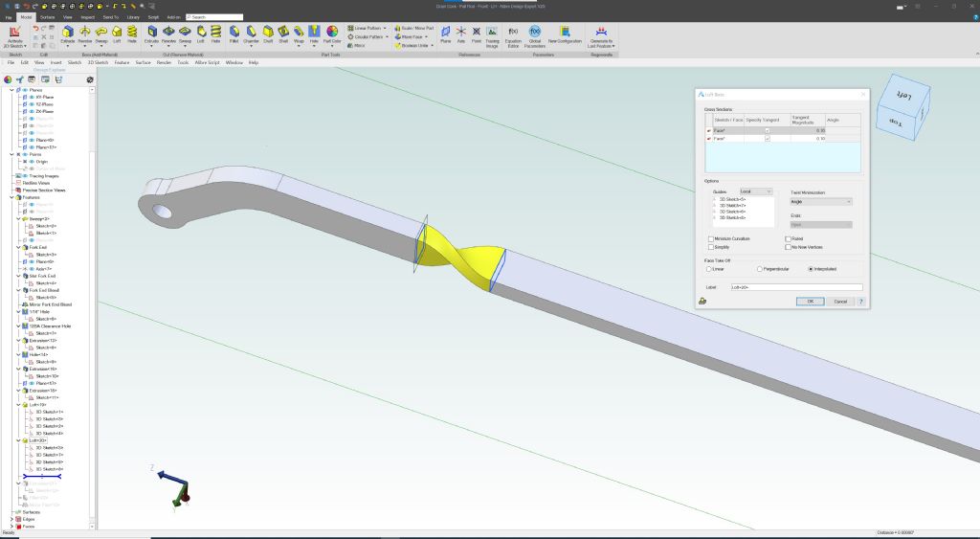Click the Top face of the view cube
The height and width of the screenshot is (539, 980).
pyautogui.click(x=895, y=122)
